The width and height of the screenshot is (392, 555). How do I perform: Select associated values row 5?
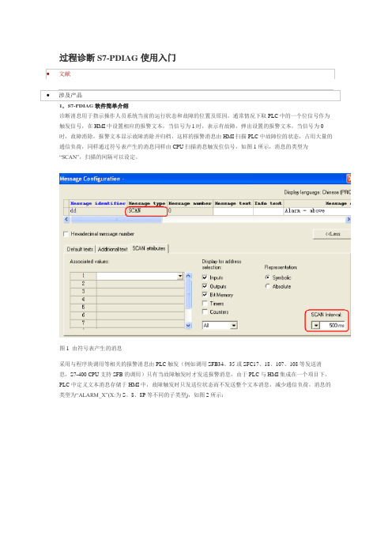click(127, 308)
